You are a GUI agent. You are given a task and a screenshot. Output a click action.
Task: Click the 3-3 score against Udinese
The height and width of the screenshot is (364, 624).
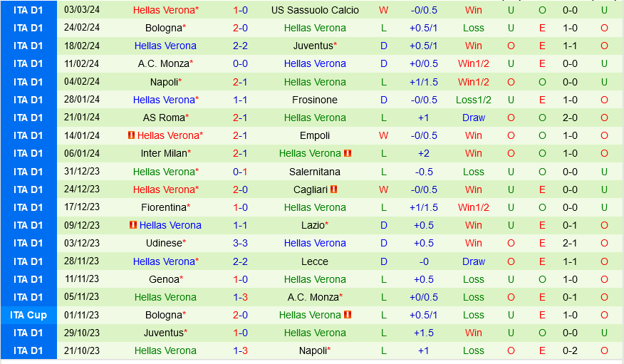click(x=240, y=243)
